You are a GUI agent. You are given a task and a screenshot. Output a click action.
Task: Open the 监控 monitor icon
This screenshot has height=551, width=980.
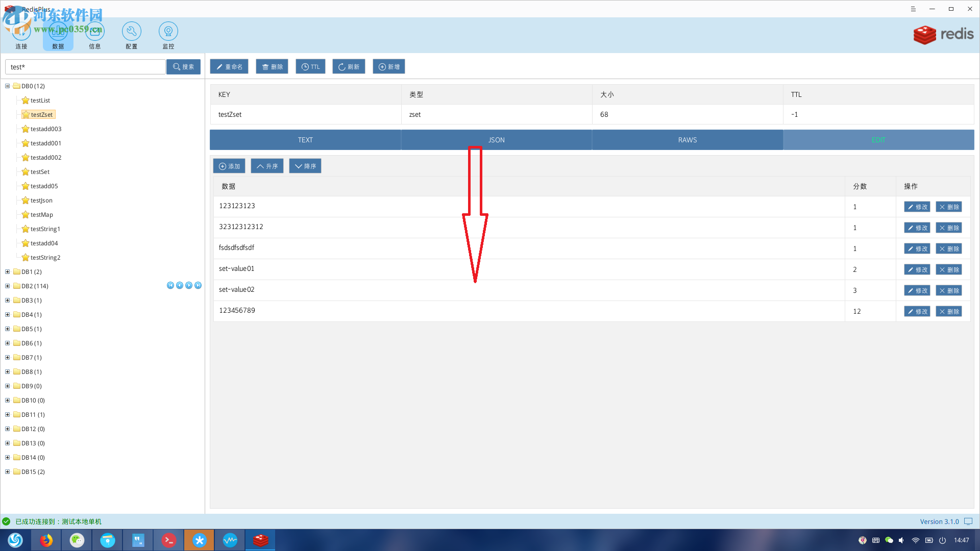[168, 32]
